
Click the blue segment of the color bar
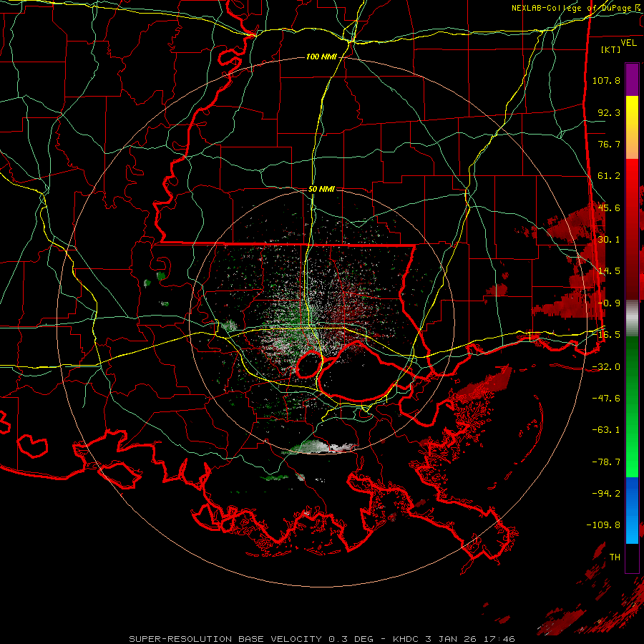click(x=632, y=510)
